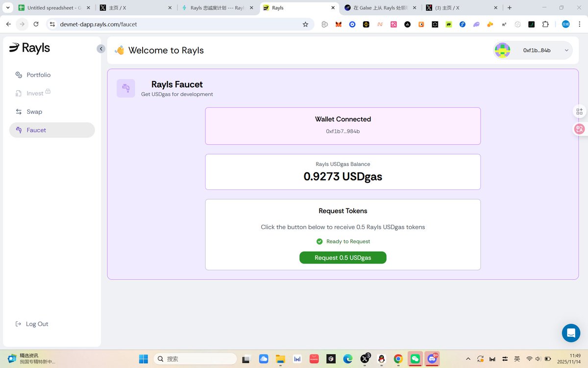Click the 0.9273 USDgas balance text
The width and height of the screenshot is (588, 368).
343,177
